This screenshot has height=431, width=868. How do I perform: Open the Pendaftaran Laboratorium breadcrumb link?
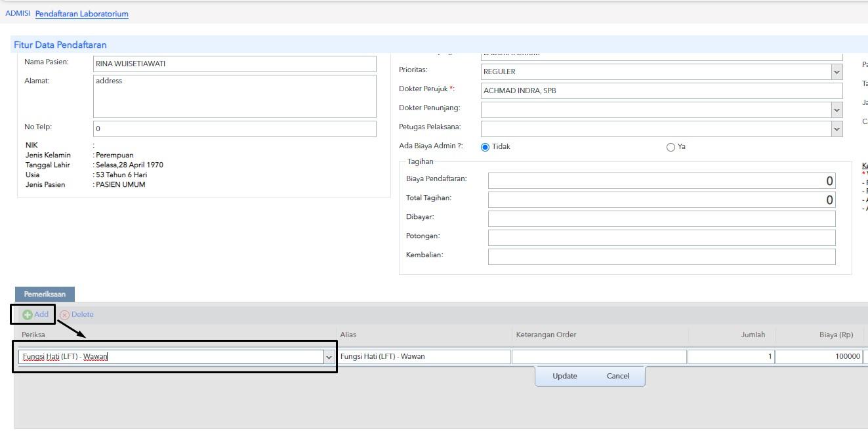point(82,14)
